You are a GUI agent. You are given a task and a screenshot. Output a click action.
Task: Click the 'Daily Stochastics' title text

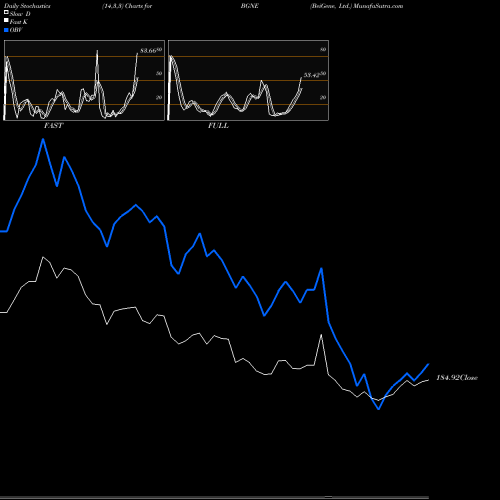(27, 6)
